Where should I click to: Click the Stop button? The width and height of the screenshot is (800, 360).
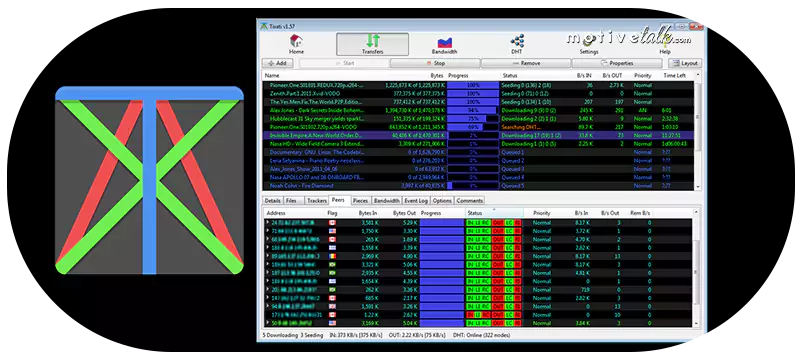pos(435,63)
